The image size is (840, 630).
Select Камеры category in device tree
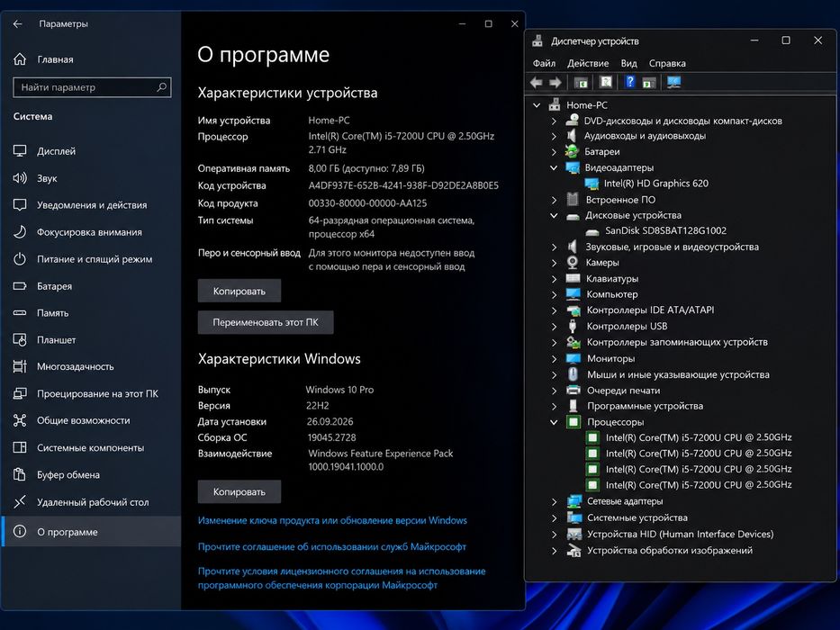point(602,263)
